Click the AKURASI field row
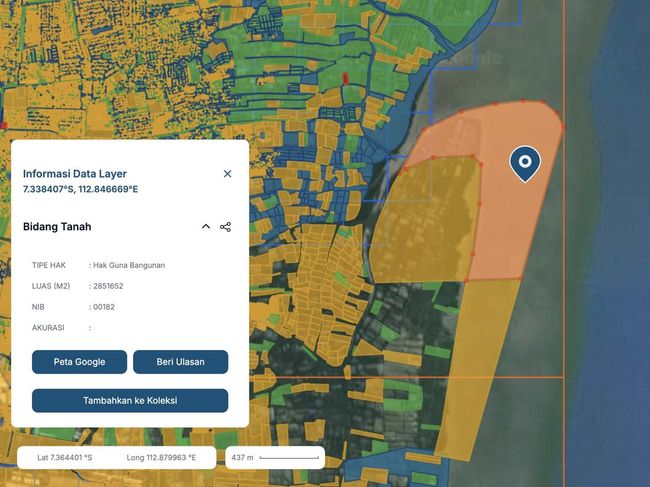Image resolution: width=650 pixels, height=487 pixels. [60, 327]
